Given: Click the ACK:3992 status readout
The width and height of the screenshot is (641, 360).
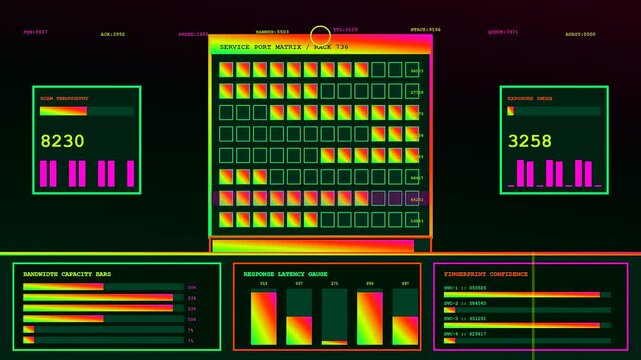Looking at the screenshot, I should click(113, 34).
